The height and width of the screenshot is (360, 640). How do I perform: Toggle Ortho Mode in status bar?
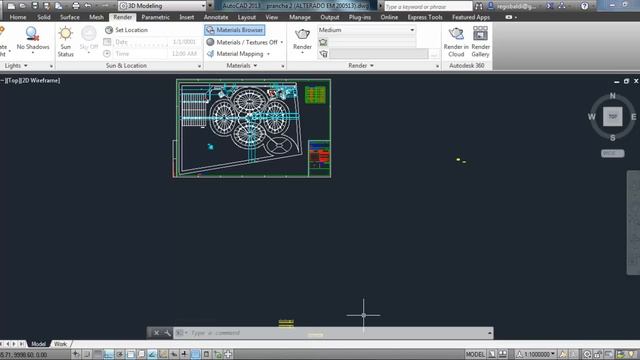[x=109, y=354]
